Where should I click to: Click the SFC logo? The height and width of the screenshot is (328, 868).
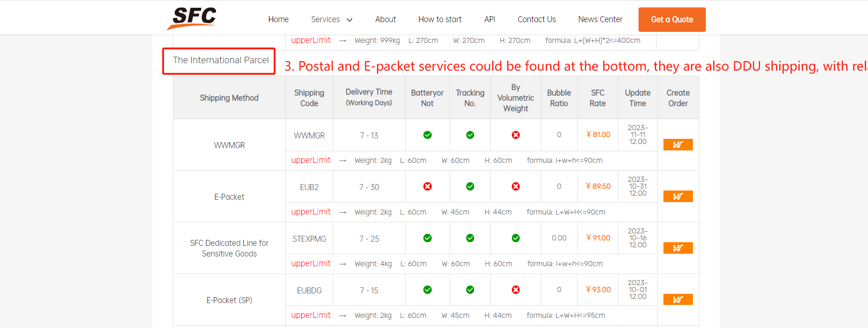pyautogui.click(x=192, y=18)
